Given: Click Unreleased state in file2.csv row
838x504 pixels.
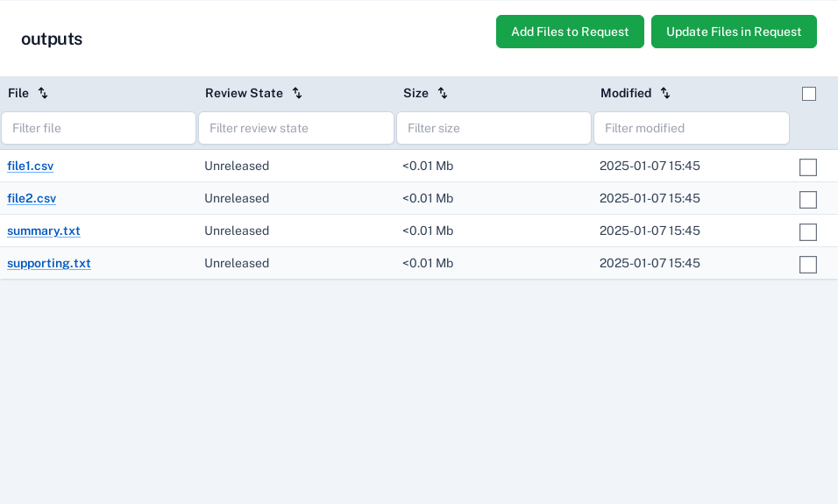Looking at the screenshot, I should (237, 198).
